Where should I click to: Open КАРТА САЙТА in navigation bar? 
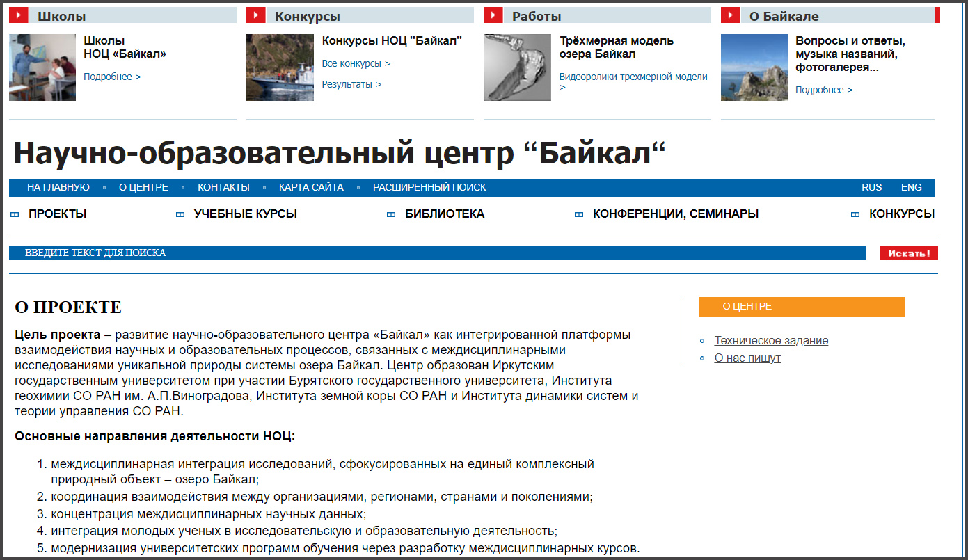(x=311, y=187)
